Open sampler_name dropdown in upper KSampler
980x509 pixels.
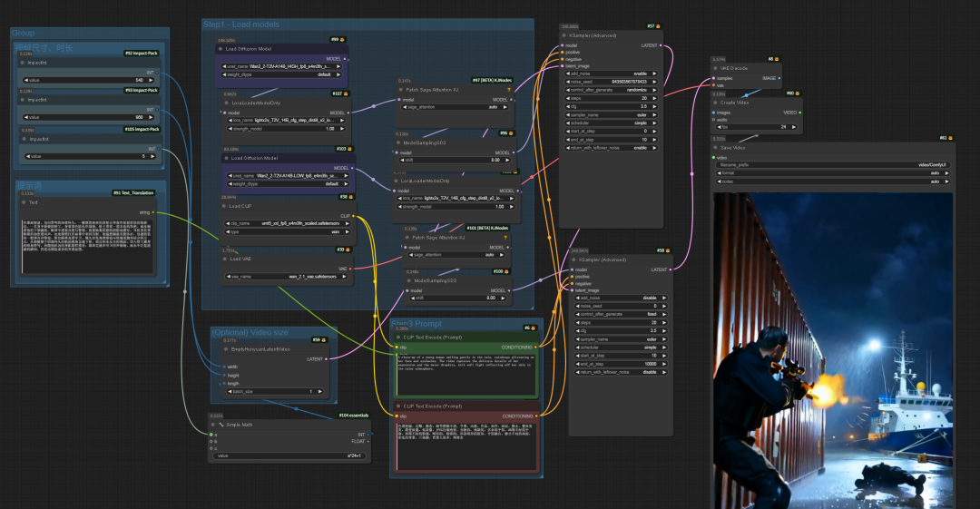click(612, 115)
